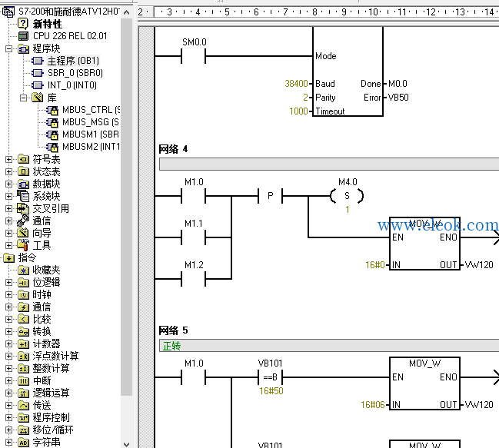Click the 浮点数计算 folder icon
Screen dimensions: 499x448
tap(24, 357)
